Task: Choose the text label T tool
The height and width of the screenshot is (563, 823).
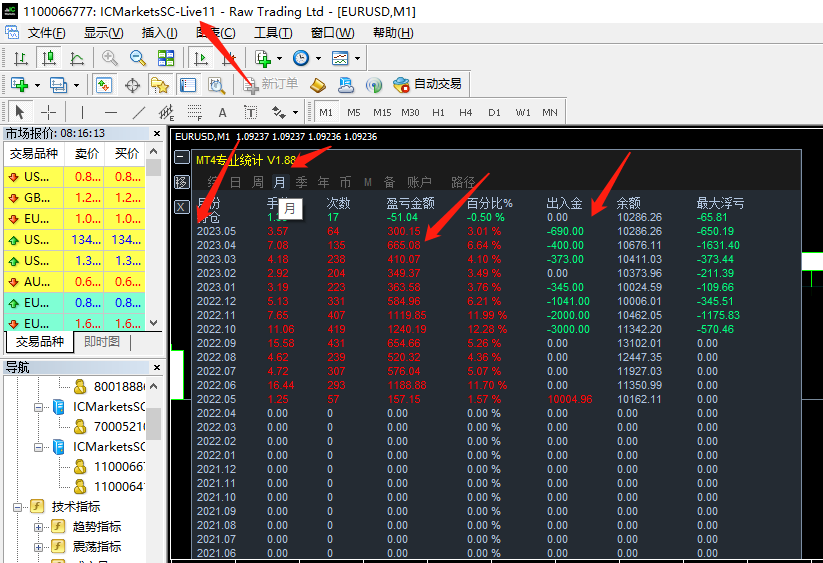Action: 250,112
